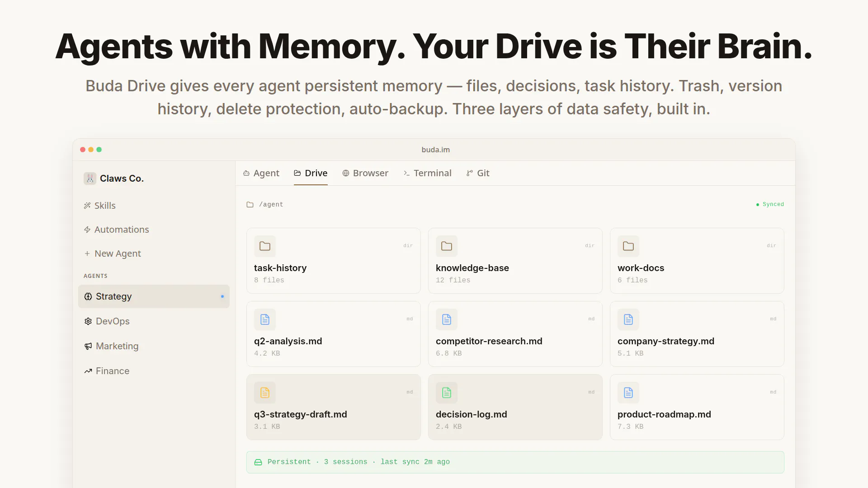Open Skills in the sidebar
The image size is (868, 488).
click(x=154, y=206)
